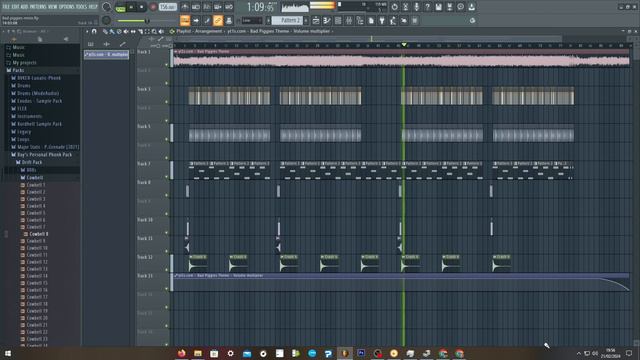Toggle the highlighted typing keyboard icon
The width and height of the screenshot is (640, 360).
(185, 20)
